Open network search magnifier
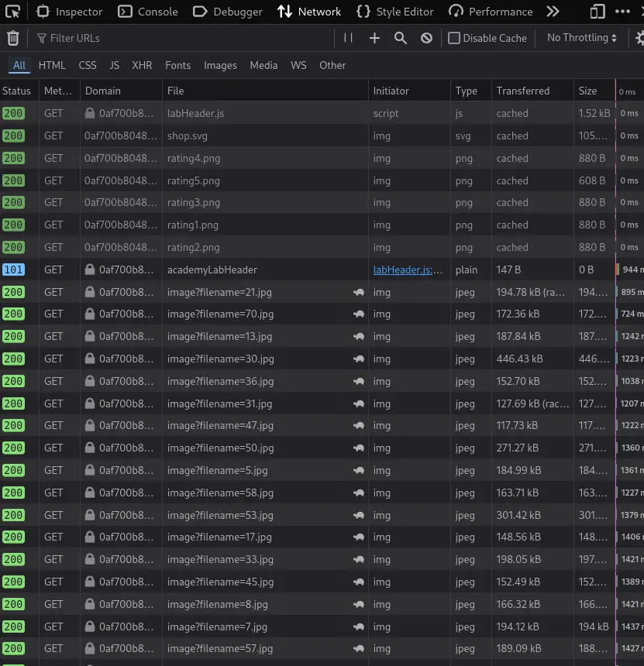The image size is (644, 666). tap(401, 38)
